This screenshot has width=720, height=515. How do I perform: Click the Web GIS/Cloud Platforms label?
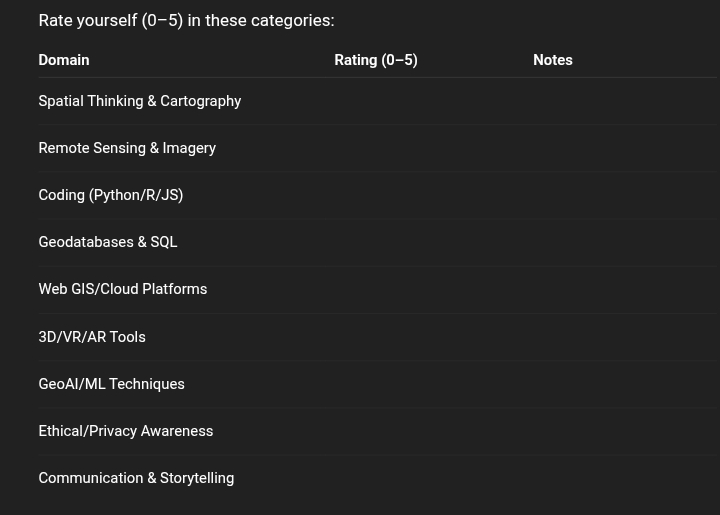[x=123, y=289]
